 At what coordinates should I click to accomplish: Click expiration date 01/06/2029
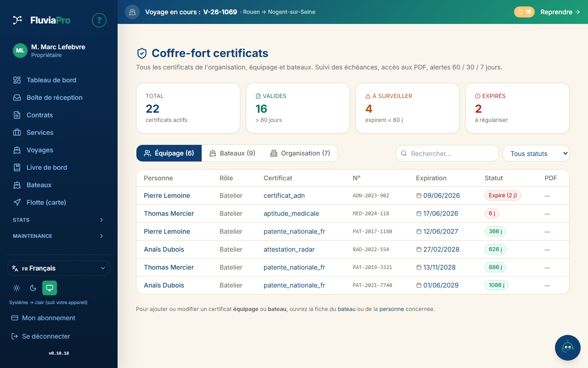coord(441,285)
